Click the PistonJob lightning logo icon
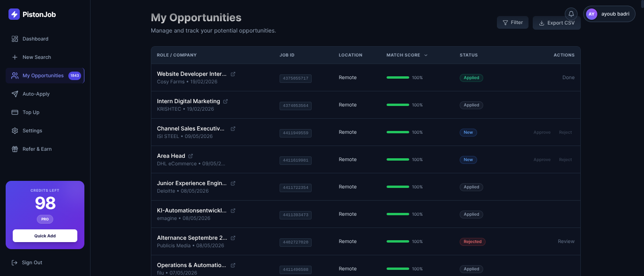 point(14,14)
